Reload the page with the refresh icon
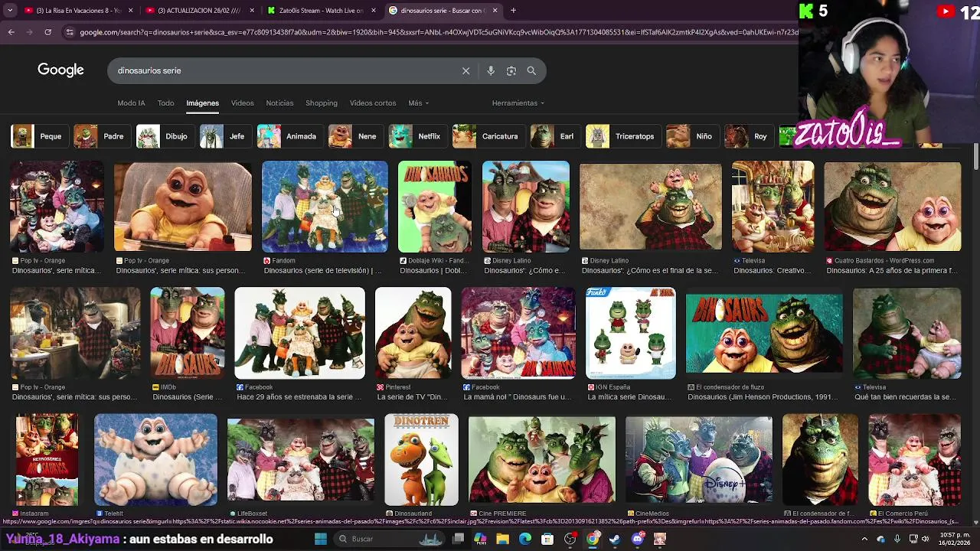Viewport: 980px width, 551px height. click(47, 32)
